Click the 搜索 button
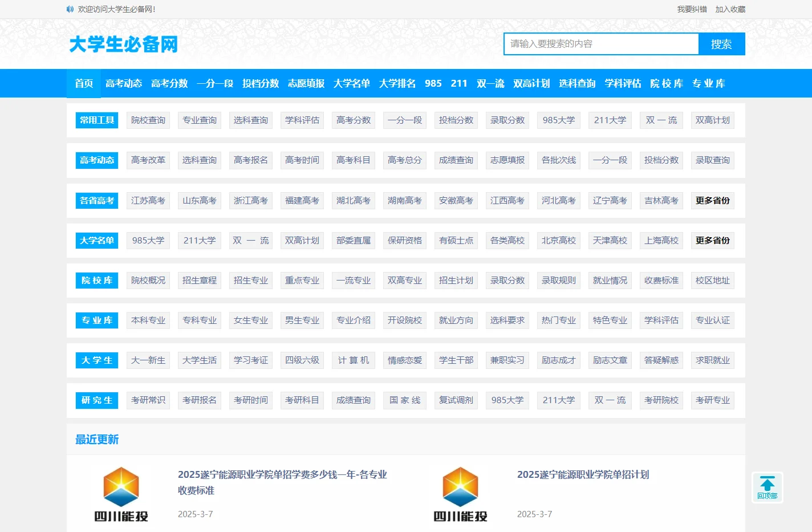 point(721,44)
